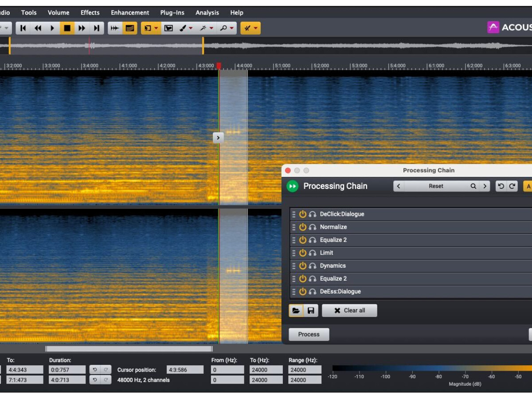The image size is (532, 399).
Task: Open the selection tool dropdown arrow
Action: (156, 28)
